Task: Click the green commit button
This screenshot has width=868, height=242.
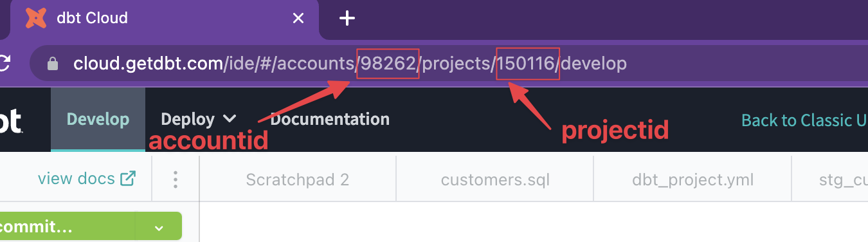Action: coord(68,227)
